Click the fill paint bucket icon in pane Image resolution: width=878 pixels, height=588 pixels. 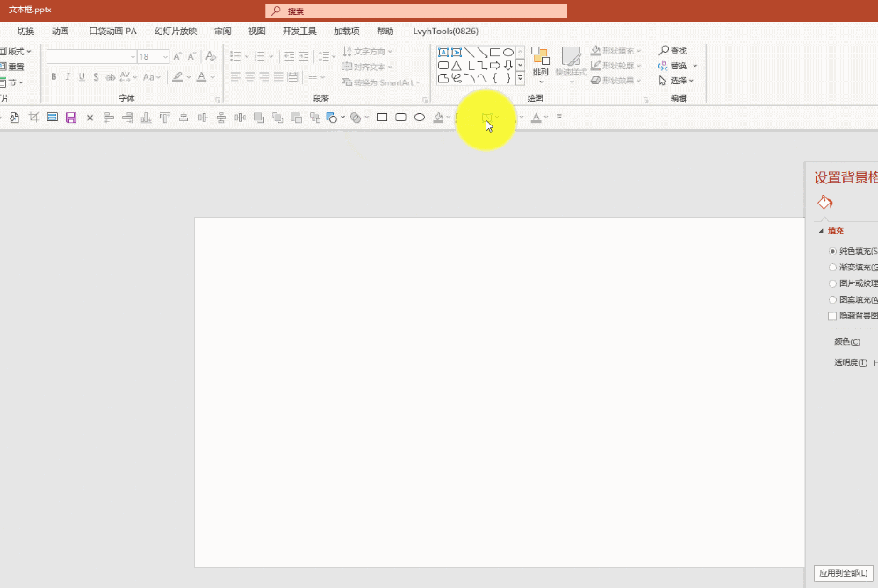(x=824, y=202)
